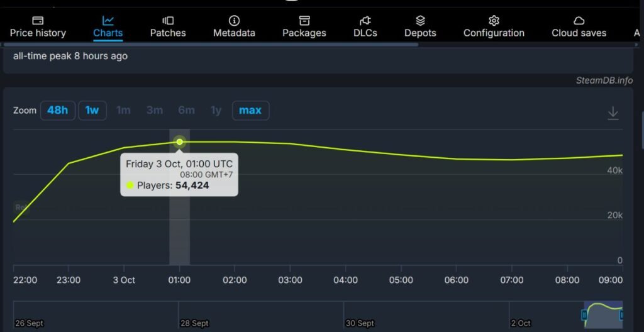Viewport: 644px width, 332px height.
Task: Grab the left navigator range handle
Action: [x=584, y=314]
